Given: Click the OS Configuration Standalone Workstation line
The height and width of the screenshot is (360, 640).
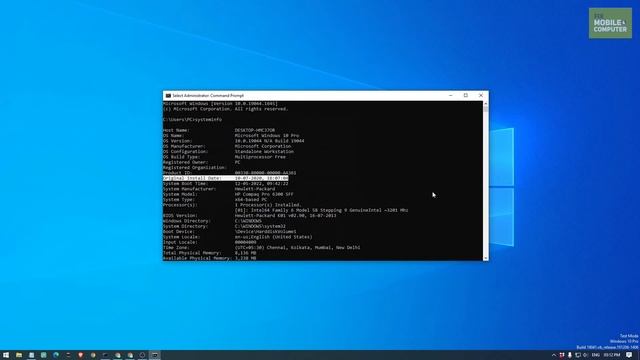Looking at the screenshot, I should pos(228,151).
